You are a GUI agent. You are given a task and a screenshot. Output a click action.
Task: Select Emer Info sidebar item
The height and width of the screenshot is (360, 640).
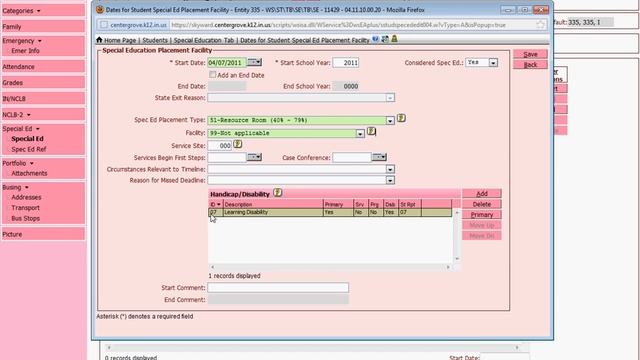point(25,51)
